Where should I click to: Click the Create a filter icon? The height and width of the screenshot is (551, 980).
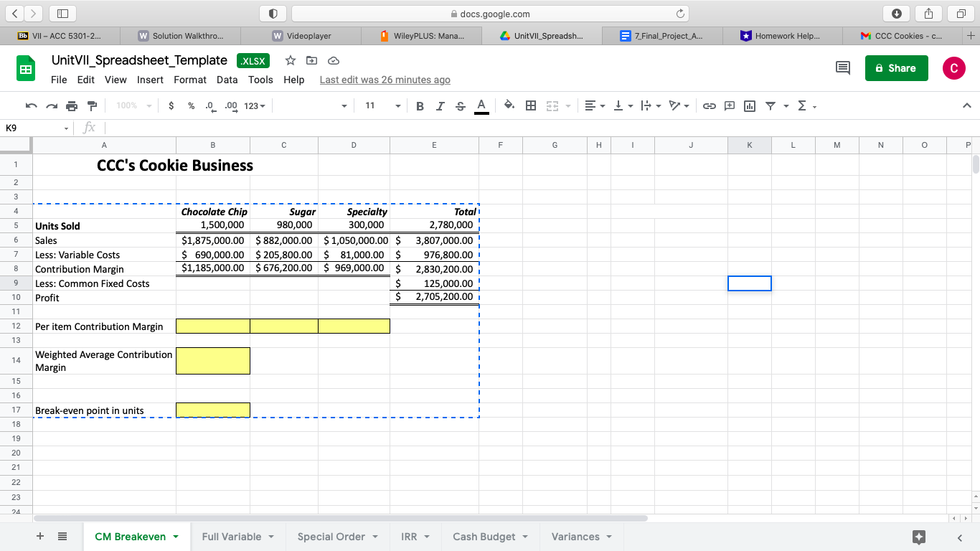pos(771,105)
